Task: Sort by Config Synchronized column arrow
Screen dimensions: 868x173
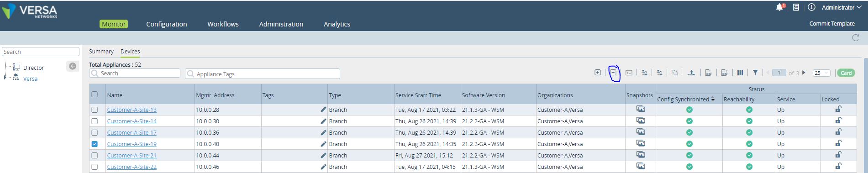Action: click(713, 99)
